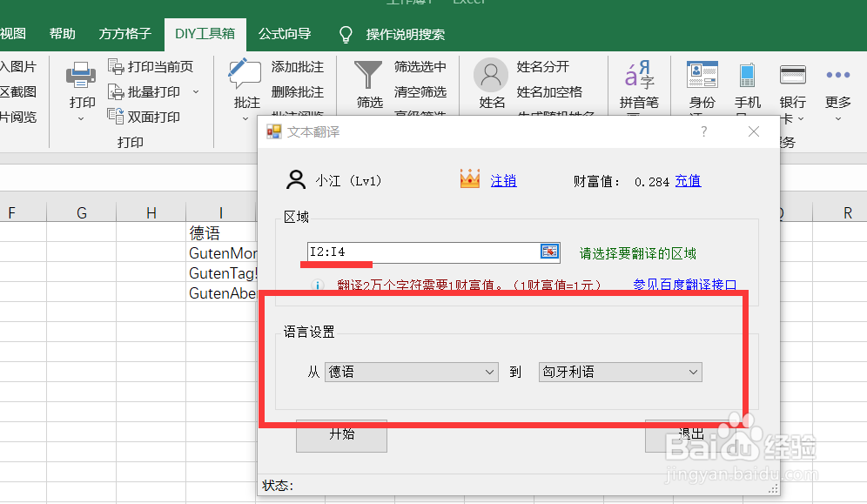
Task: Switch to the DIY工具箱 ribbon tab
Action: (205, 34)
